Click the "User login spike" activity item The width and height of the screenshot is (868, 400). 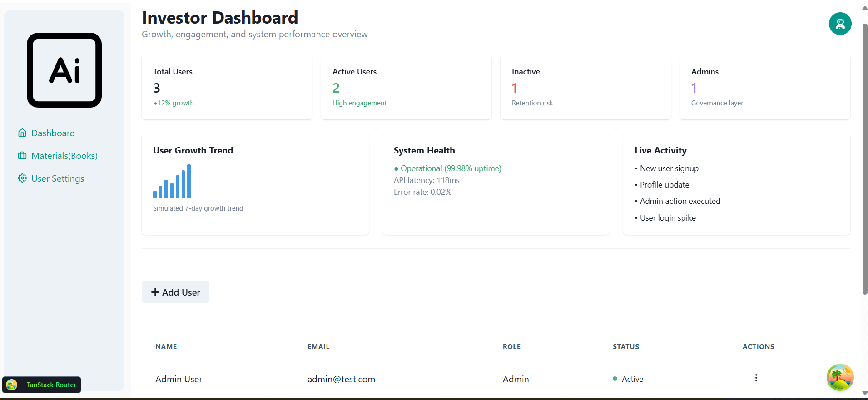665,218
